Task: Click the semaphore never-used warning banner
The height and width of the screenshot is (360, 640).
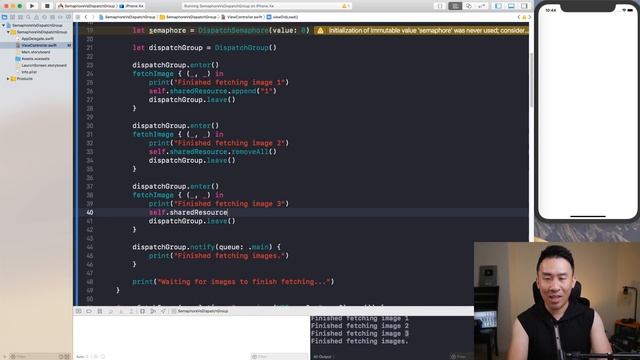Action: (421, 31)
